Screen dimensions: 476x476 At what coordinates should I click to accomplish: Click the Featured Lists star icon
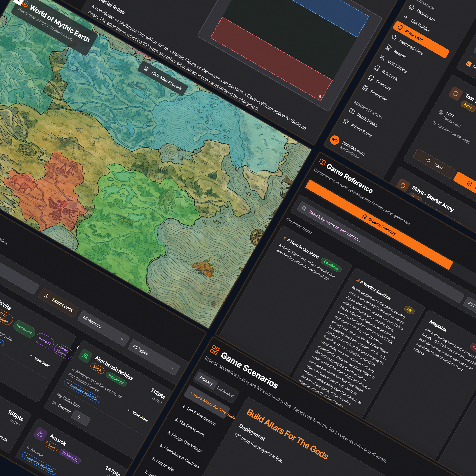(x=394, y=37)
